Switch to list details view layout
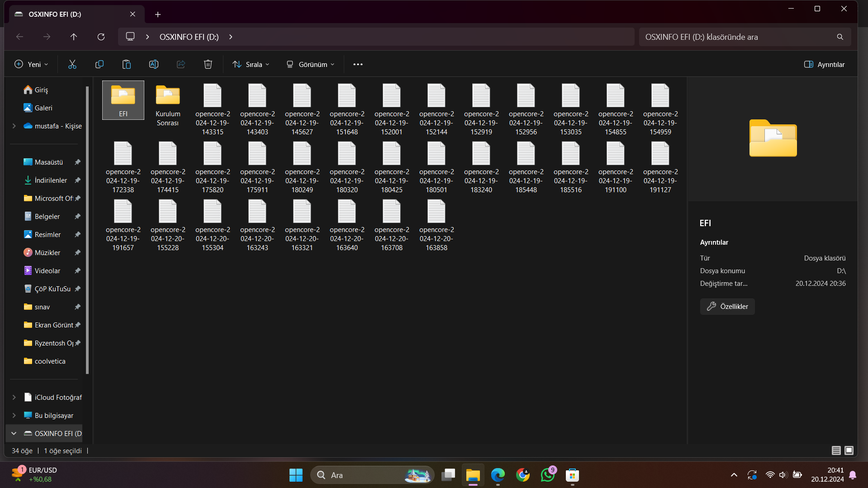 pos(836,450)
